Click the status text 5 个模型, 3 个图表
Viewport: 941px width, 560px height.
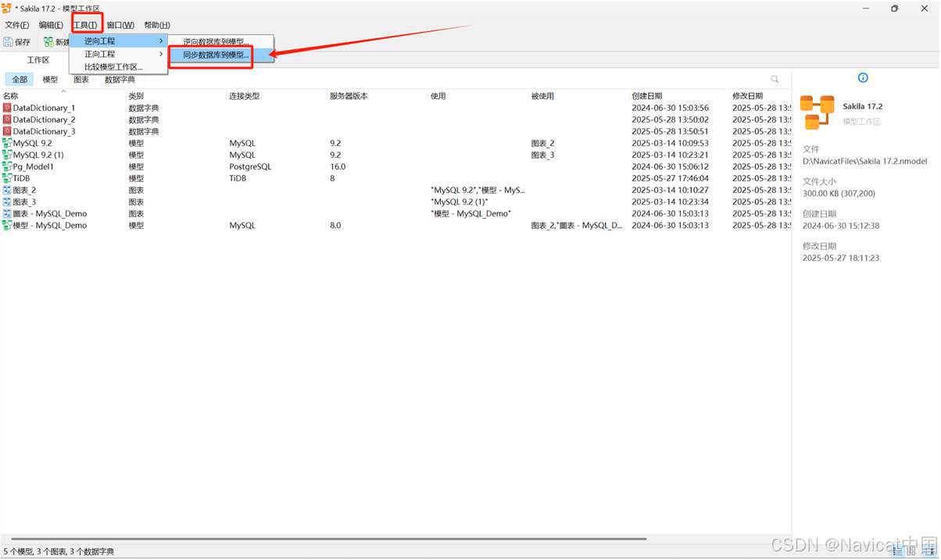(x=59, y=551)
